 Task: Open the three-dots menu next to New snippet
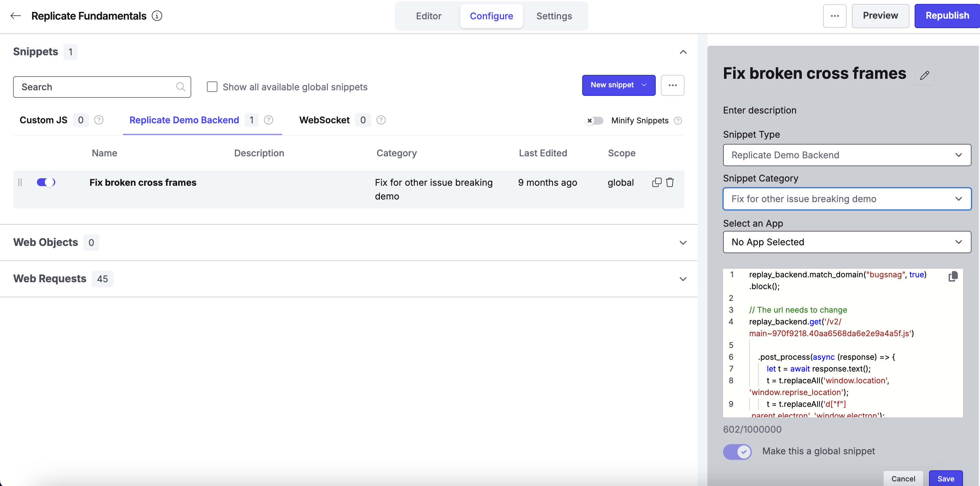[672, 85]
